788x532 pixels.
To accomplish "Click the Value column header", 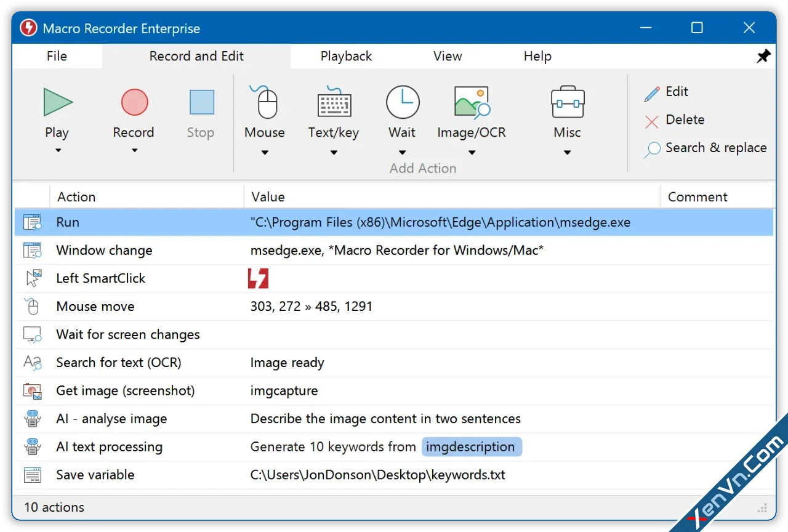I will (x=452, y=197).
